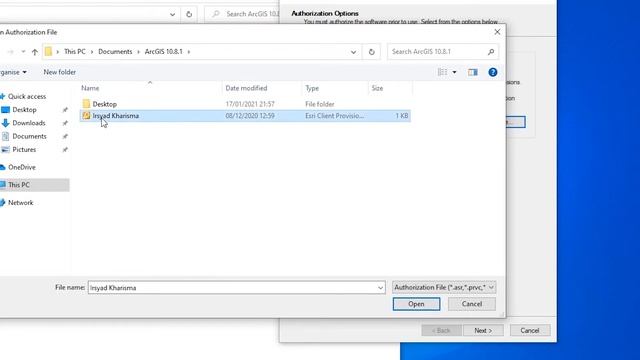640x360 pixels.
Task: Refresh the ArcGIS 10.8.1 folder listing
Action: coord(371,52)
